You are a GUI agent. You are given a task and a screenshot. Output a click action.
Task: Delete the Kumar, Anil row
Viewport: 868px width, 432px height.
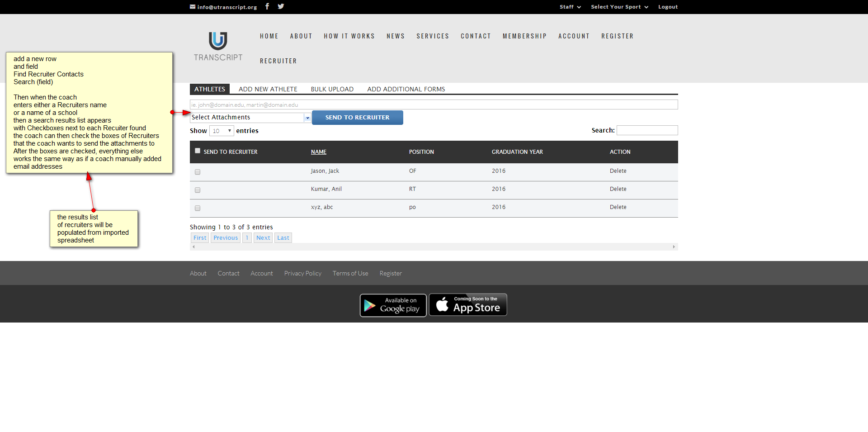coord(618,189)
